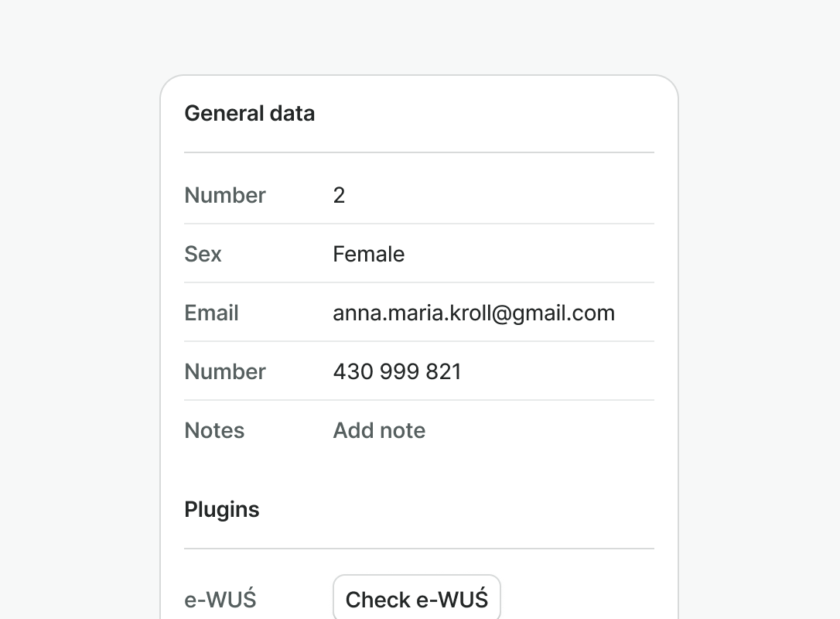
Task: Click Add note in the Notes row
Action: pyautogui.click(x=379, y=430)
